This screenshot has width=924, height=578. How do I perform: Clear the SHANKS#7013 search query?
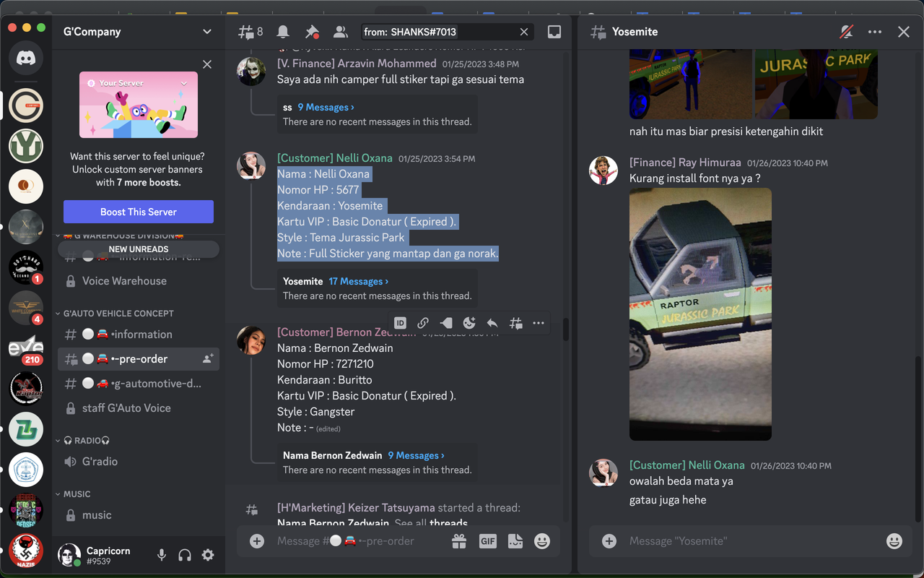[524, 32]
